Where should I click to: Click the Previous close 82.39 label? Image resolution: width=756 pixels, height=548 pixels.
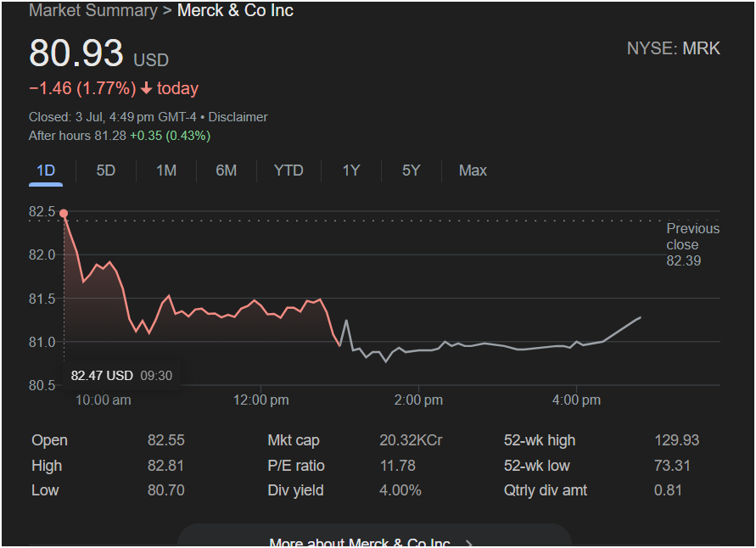693,244
